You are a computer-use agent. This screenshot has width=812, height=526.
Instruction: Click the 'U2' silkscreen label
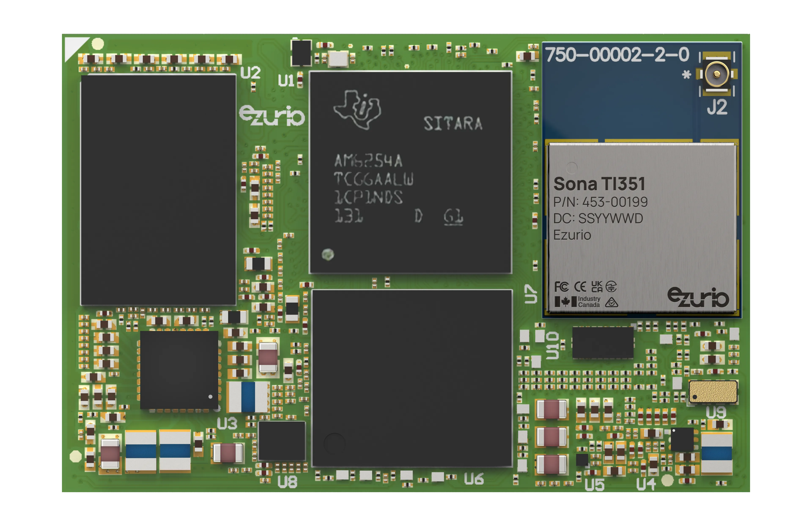pyautogui.click(x=250, y=72)
